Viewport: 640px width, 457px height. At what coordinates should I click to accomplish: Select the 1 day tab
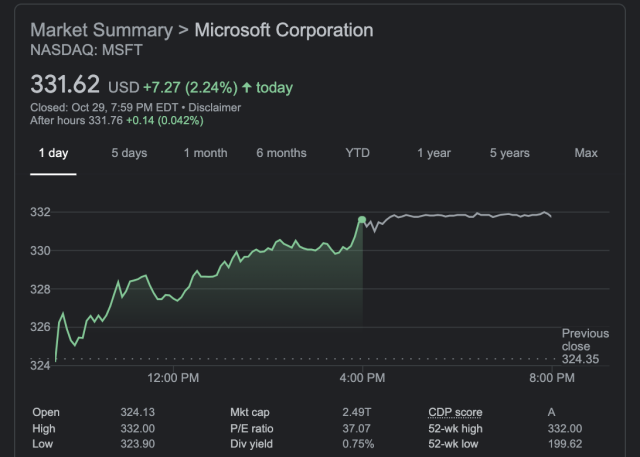(53, 153)
